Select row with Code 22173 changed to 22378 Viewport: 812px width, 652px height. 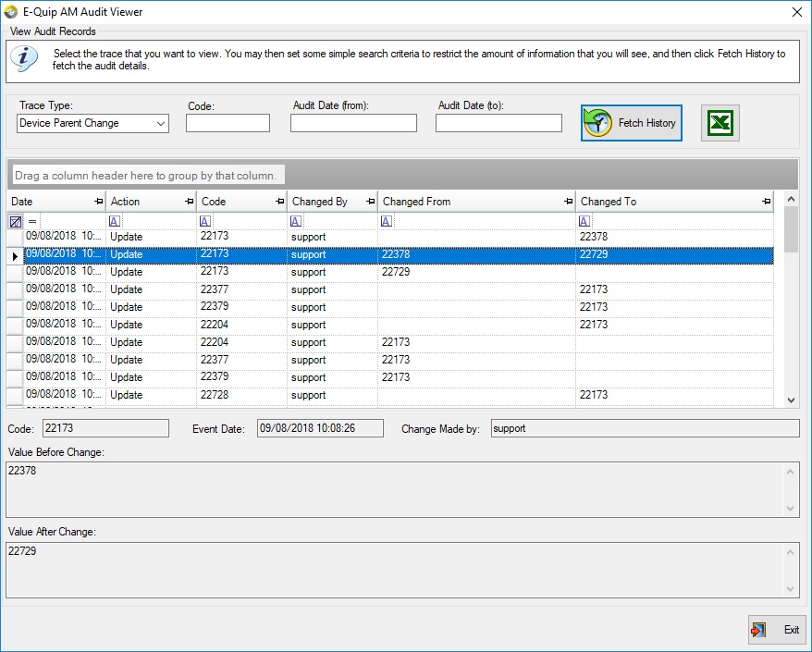(399, 237)
